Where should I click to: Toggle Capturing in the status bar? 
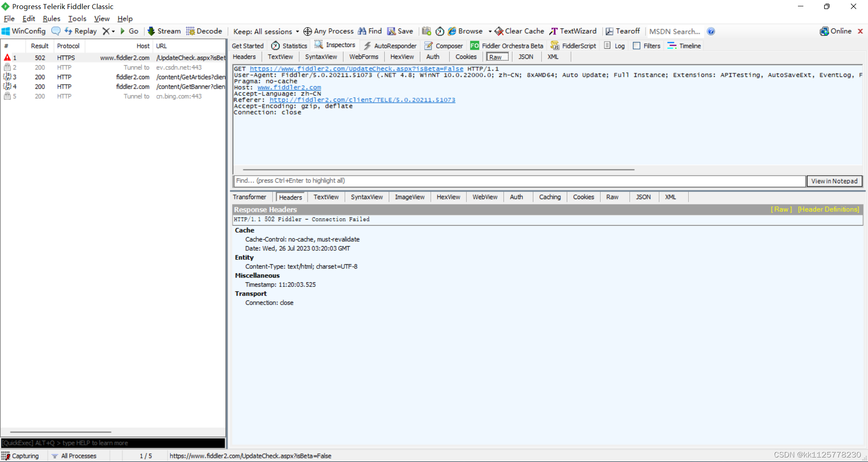tap(21, 456)
